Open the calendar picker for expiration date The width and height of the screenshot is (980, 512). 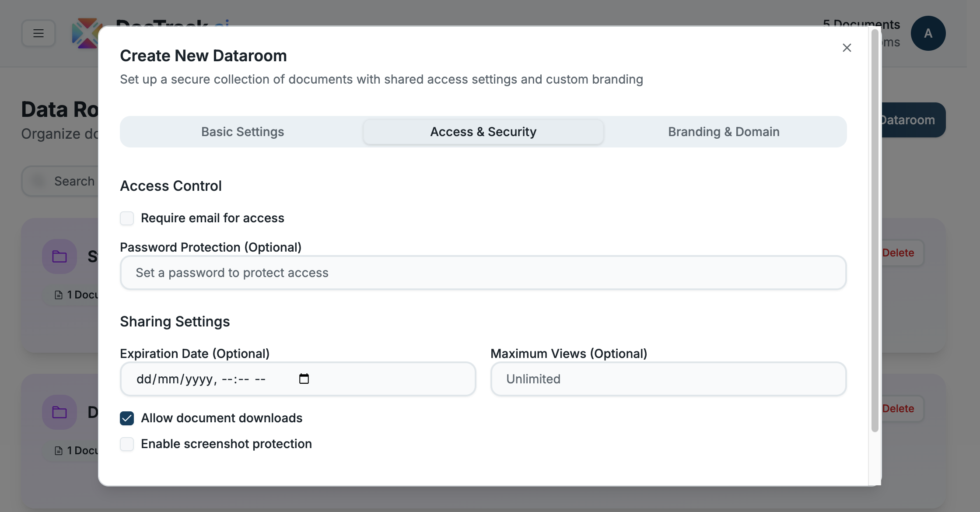[304, 379]
